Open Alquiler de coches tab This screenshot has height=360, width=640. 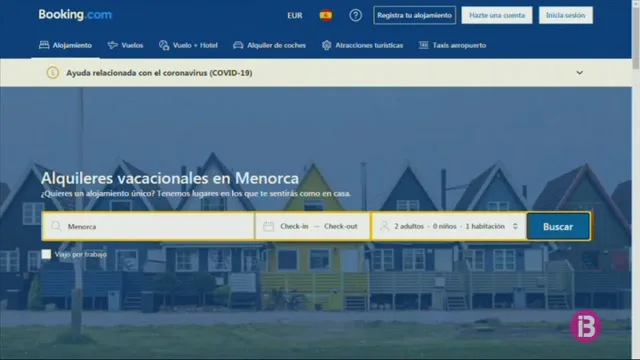(x=269, y=45)
